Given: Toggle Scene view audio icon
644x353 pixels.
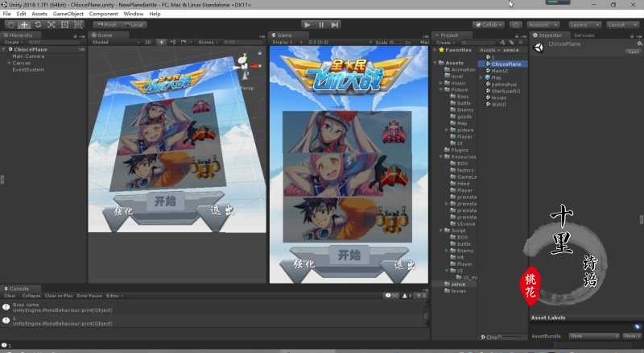Looking at the screenshot, I should [172, 42].
